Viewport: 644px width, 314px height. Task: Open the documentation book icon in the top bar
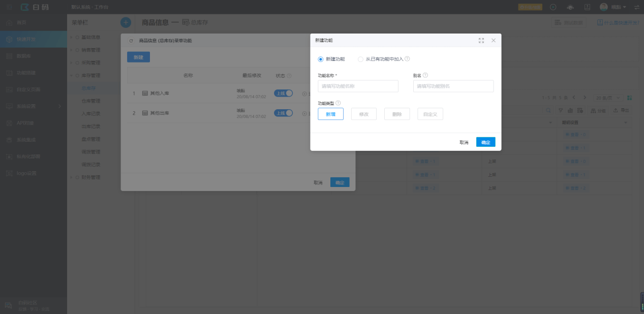[587, 7]
